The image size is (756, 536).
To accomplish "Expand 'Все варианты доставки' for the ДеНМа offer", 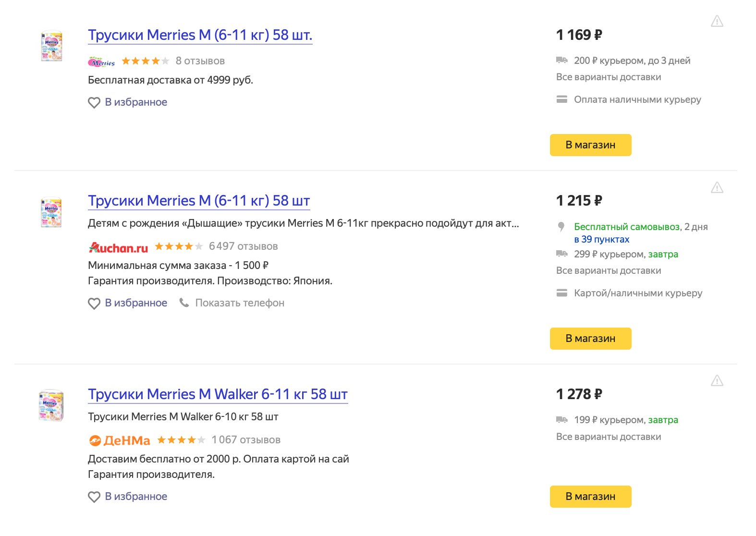I will click(x=608, y=437).
